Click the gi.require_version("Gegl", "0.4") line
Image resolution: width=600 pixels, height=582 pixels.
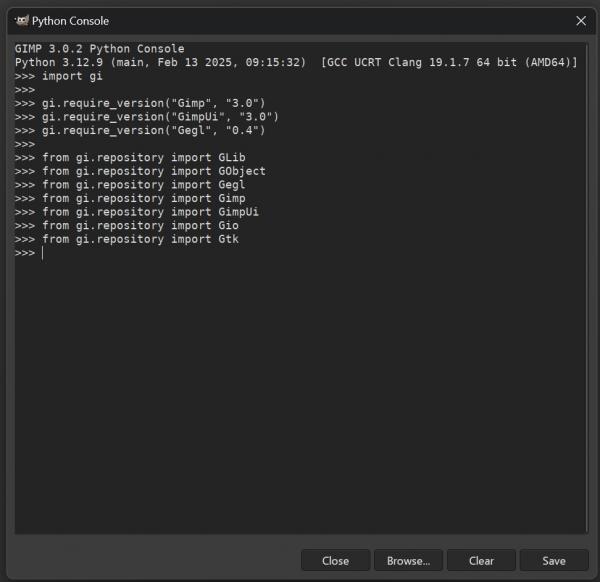(140, 130)
